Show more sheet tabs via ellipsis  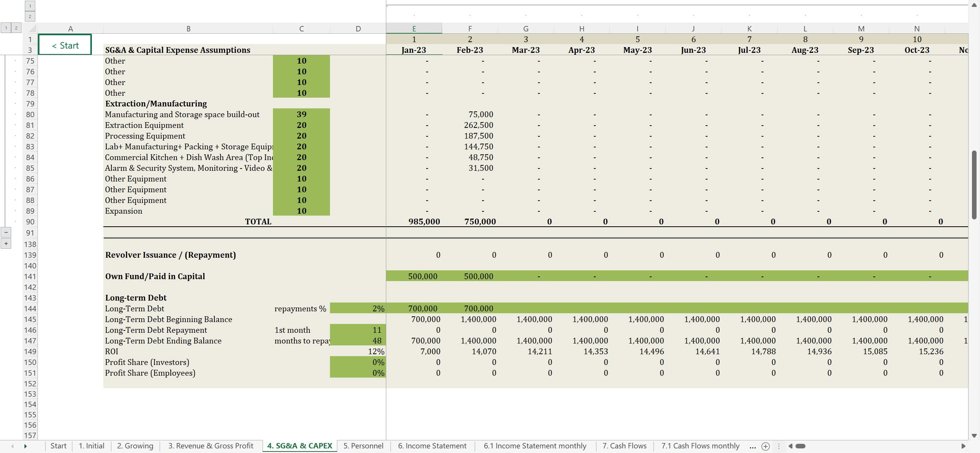[x=753, y=446]
